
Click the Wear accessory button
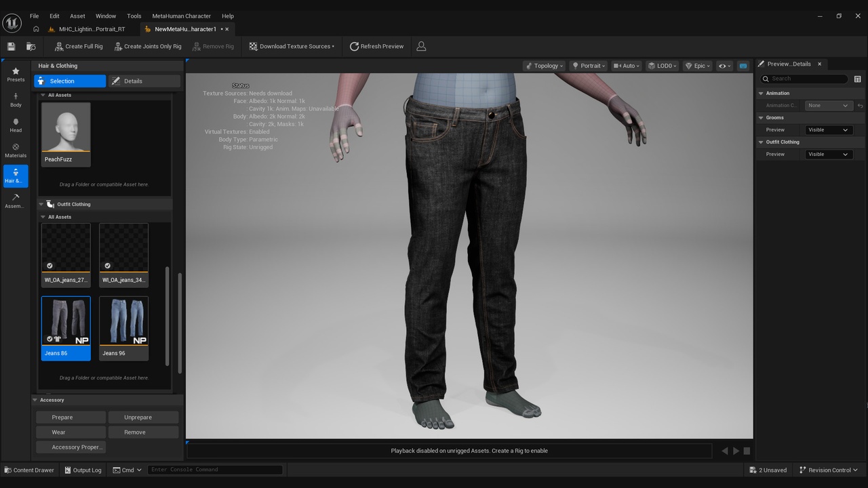coord(71,432)
